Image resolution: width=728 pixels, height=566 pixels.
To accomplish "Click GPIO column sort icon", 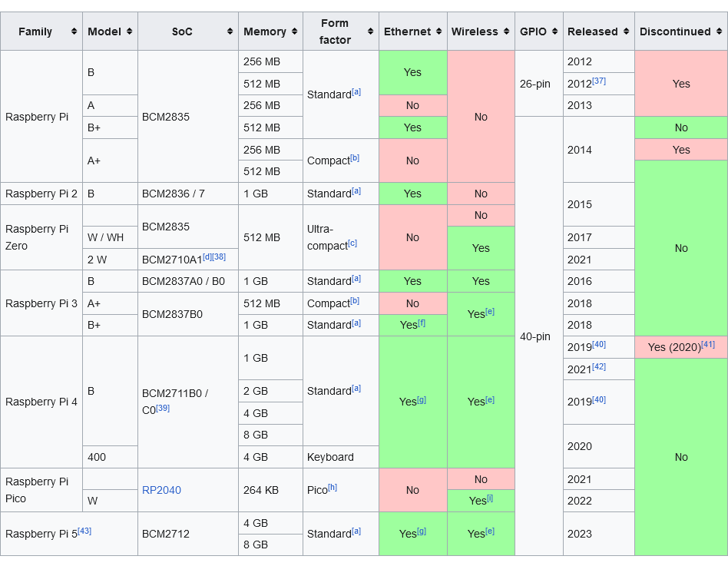I will [x=554, y=31].
